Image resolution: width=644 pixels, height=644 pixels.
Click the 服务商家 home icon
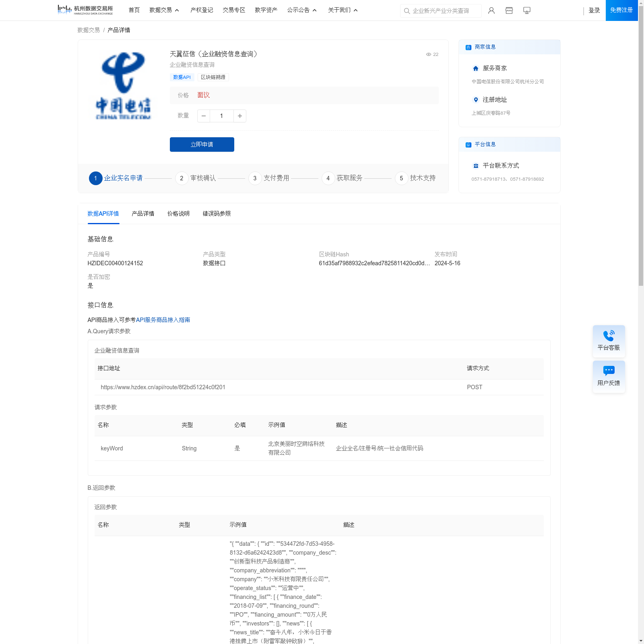click(476, 68)
